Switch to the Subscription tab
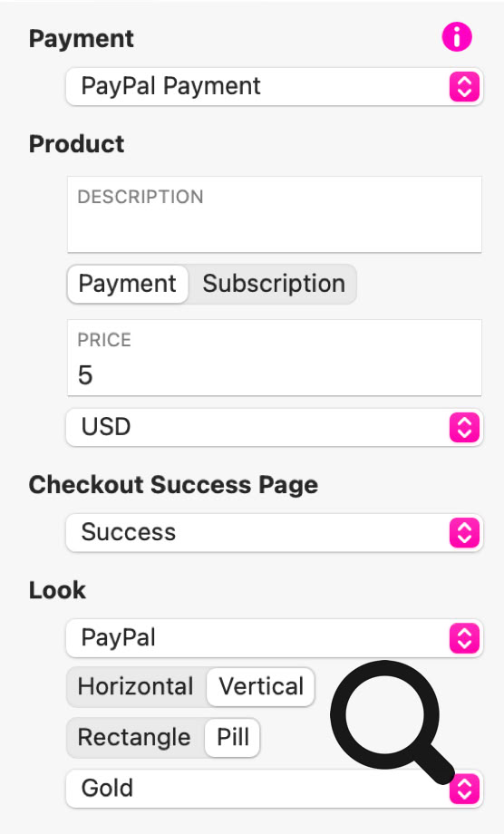The image size is (504, 834). click(x=273, y=284)
